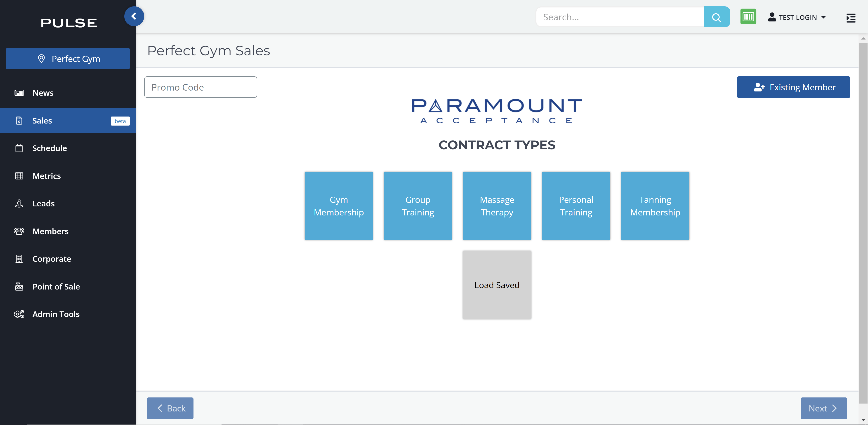Click the Point of Sale register icon

click(19, 286)
